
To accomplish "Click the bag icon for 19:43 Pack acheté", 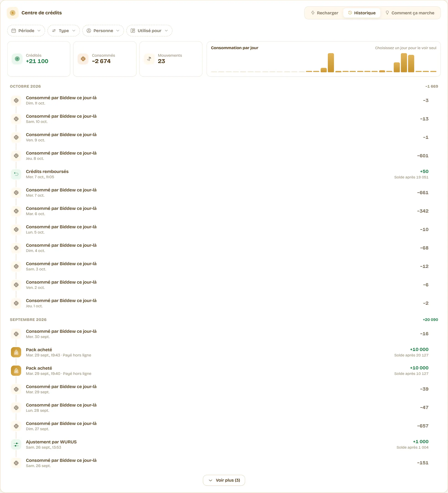I will [x=16, y=352].
